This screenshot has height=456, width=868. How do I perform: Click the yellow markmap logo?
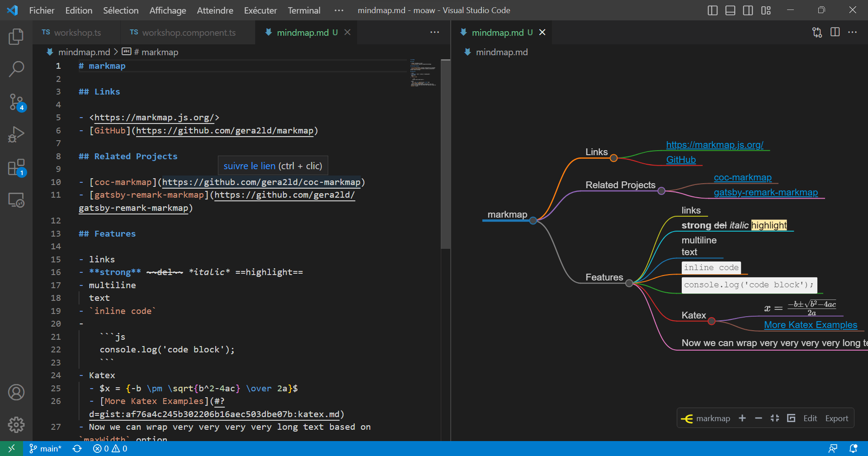(x=687, y=419)
